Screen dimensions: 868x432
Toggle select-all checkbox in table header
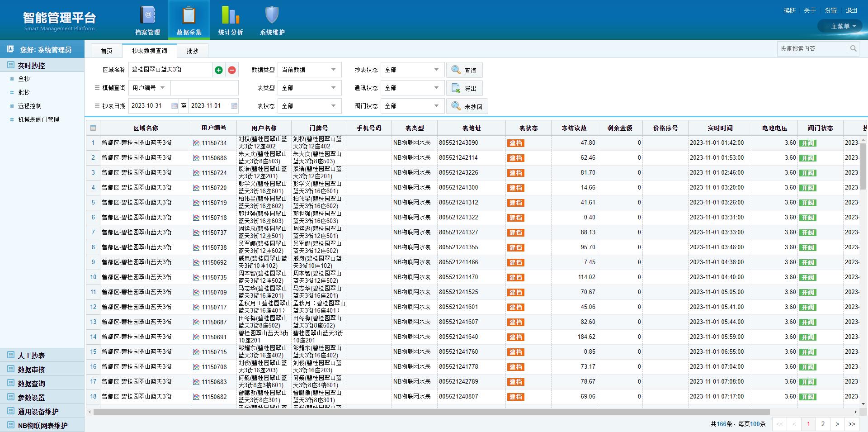(x=93, y=128)
